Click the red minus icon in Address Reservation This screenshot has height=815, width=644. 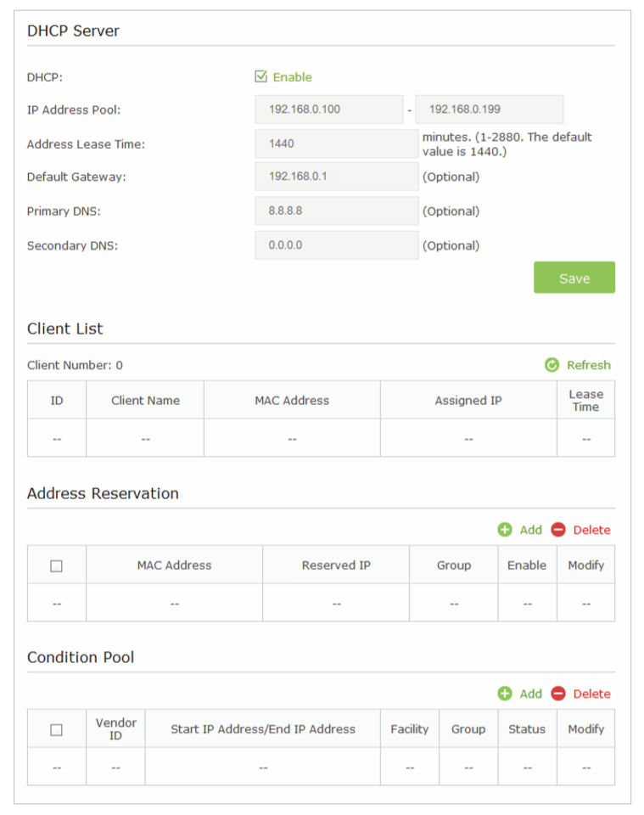coord(558,530)
